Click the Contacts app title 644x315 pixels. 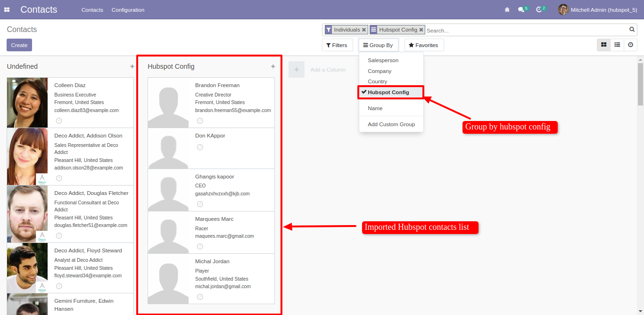39,9
